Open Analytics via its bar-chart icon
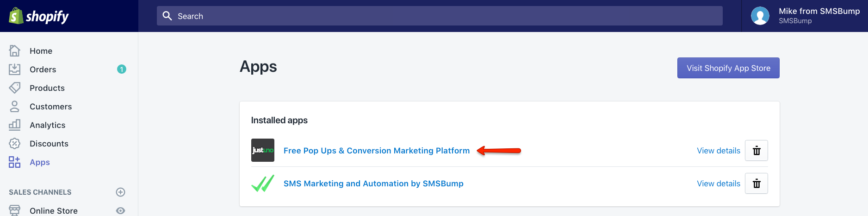The height and width of the screenshot is (216, 868). click(x=15, y=125)
